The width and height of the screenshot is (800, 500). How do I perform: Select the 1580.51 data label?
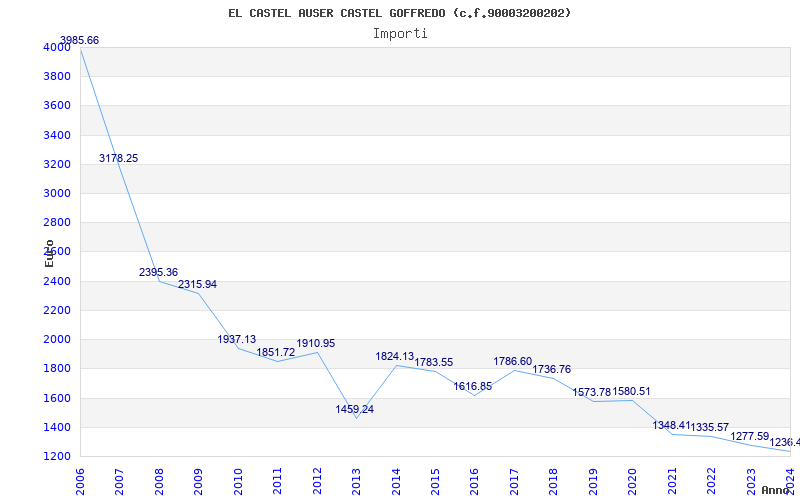click(x=632, y=391)
